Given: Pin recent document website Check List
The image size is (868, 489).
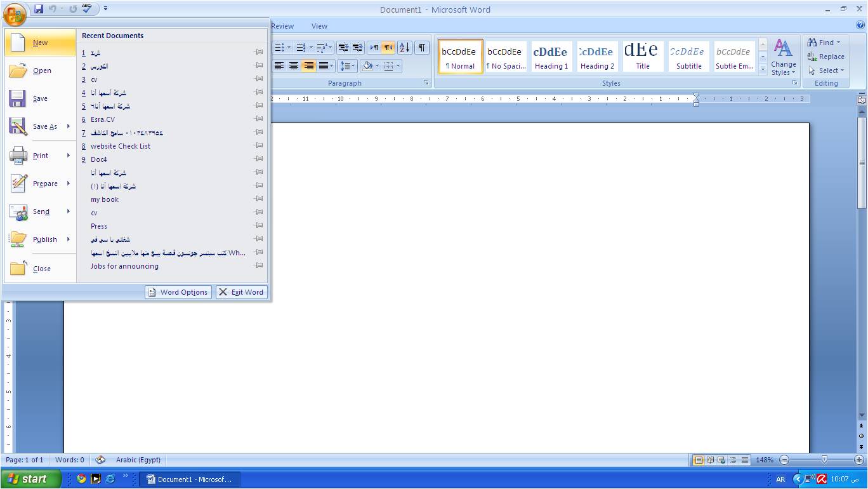Looking at the screenshot, I should (259, 145).
